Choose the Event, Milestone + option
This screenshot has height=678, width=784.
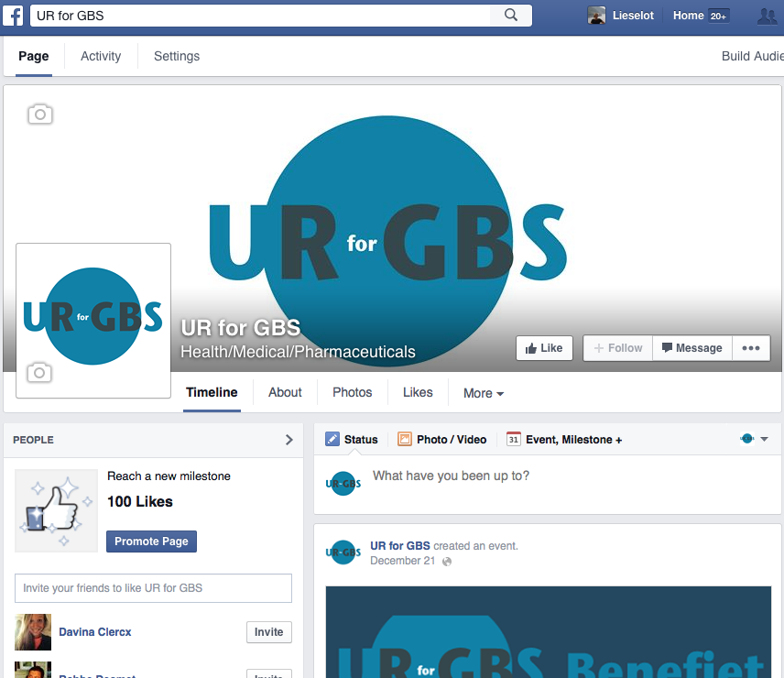point(564,440)
